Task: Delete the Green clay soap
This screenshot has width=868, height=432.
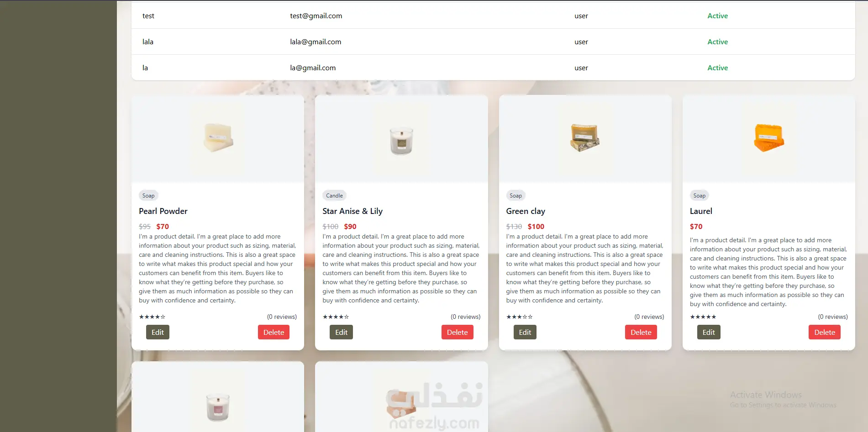Action: (x=641, y=332)
